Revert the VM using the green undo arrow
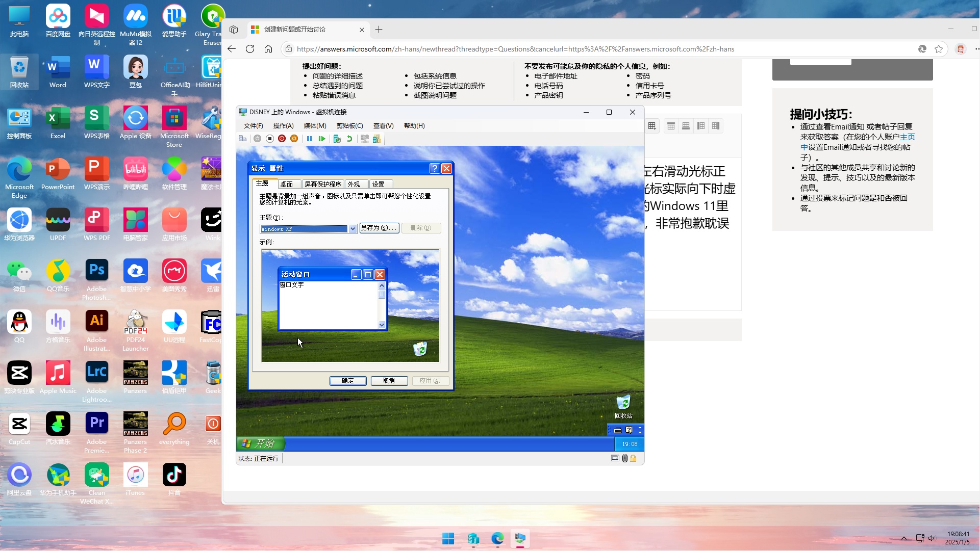Viewport: 980px width, 551px height. pyautogui.click(x=349, y=139)
